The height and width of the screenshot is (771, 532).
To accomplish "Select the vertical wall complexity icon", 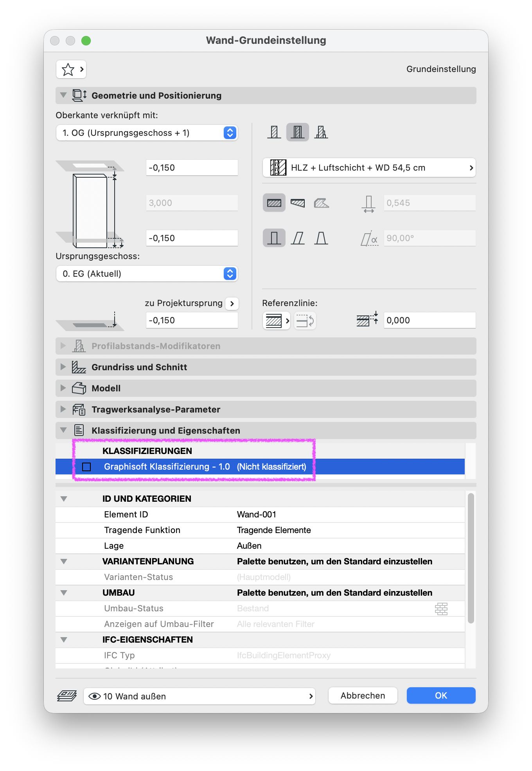I will point(274,238).
